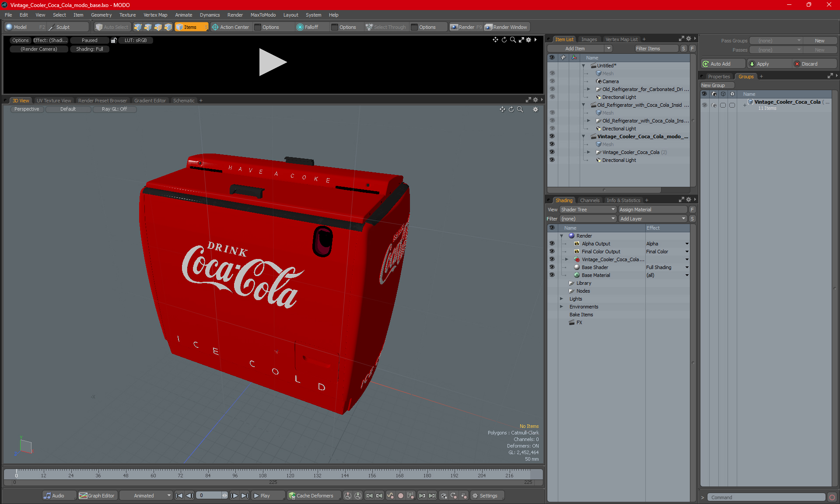Image resolution: width=840 pixels, height=504 pixels.
Task: Click Discard button
Action: pyautogui.click(x=814, y=64)
